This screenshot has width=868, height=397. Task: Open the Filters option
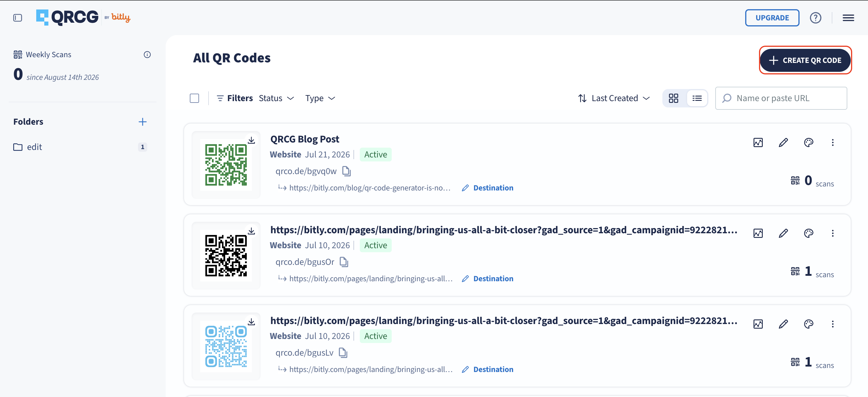pos(234,98)
